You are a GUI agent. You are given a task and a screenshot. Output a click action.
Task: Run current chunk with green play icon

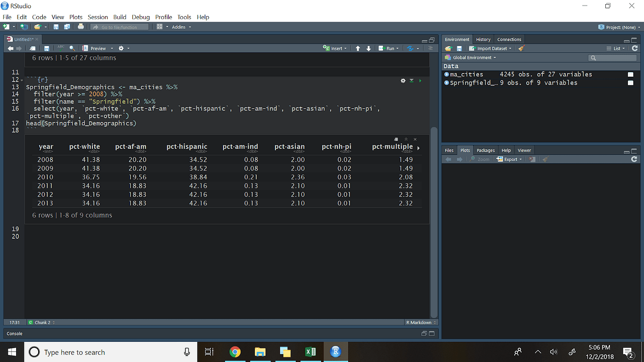coord(420,80)
